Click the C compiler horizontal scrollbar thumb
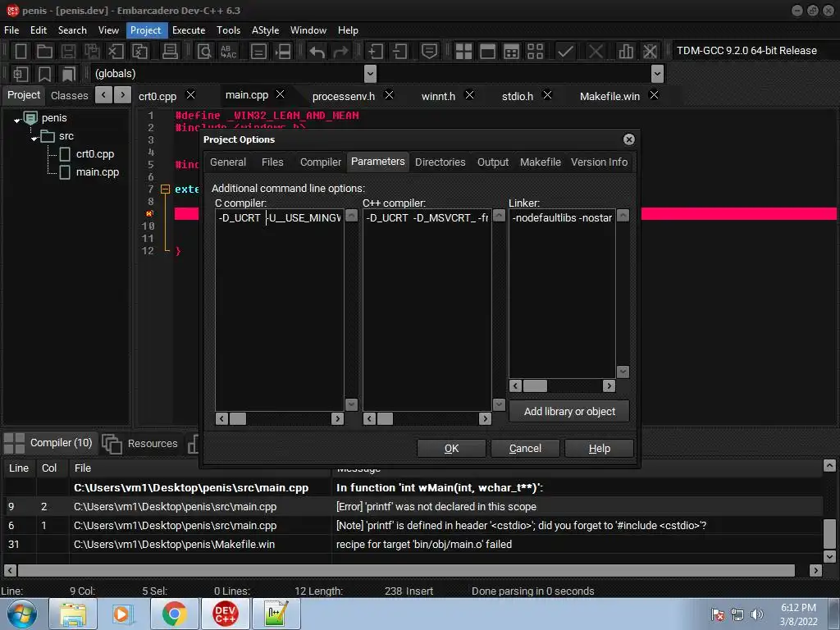The width and height of the screenshot is (840, 630). [238, 419]
